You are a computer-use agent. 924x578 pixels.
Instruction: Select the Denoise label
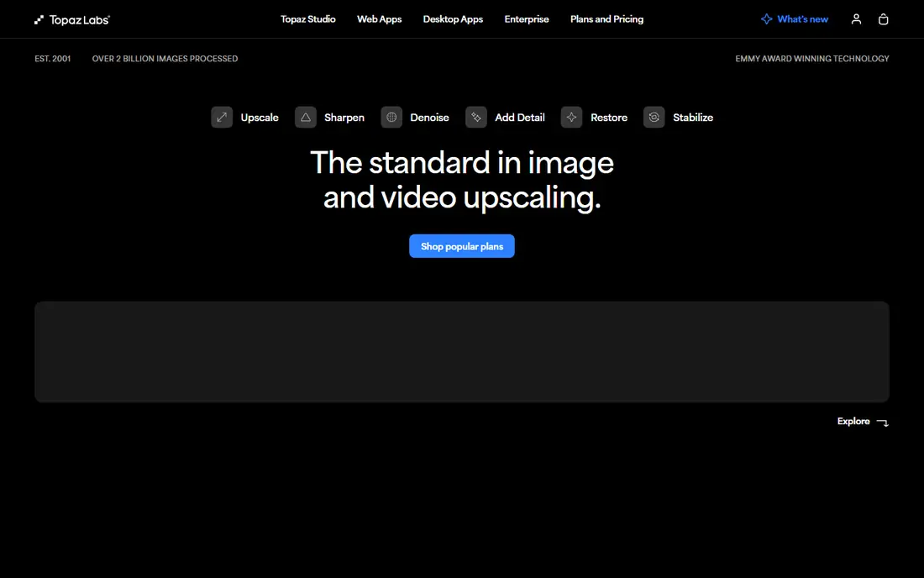(429, 118)
